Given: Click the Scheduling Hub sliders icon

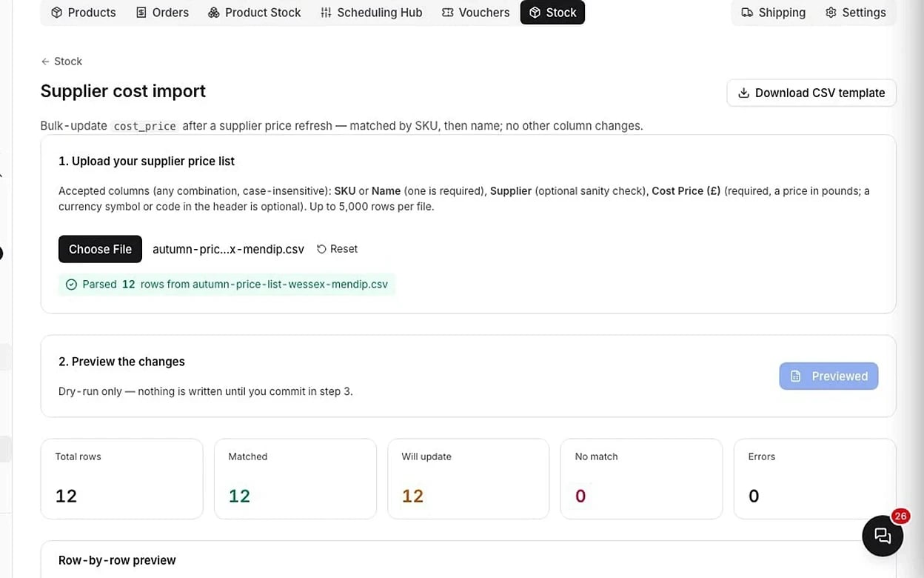Looking at the screenshot, I should (326, 13).
